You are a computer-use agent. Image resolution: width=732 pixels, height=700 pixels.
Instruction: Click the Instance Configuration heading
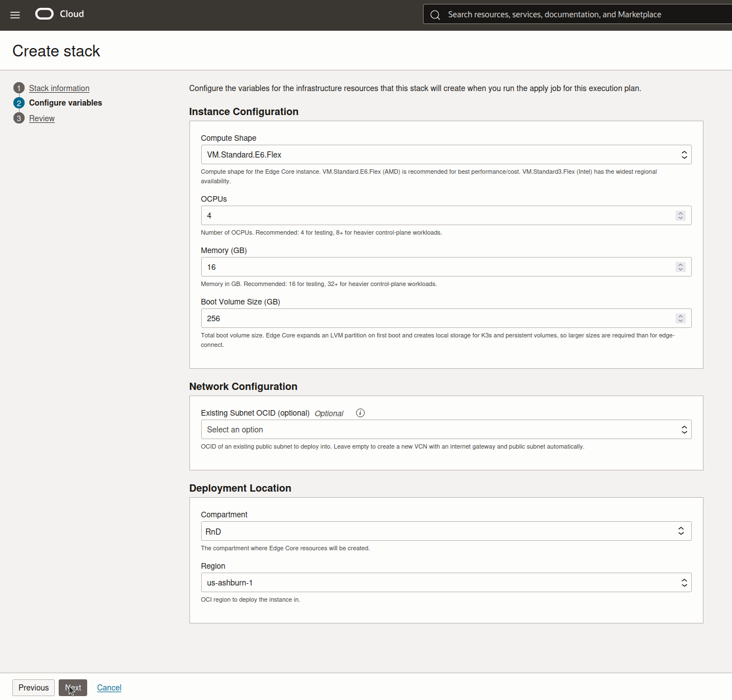point(244,112)
